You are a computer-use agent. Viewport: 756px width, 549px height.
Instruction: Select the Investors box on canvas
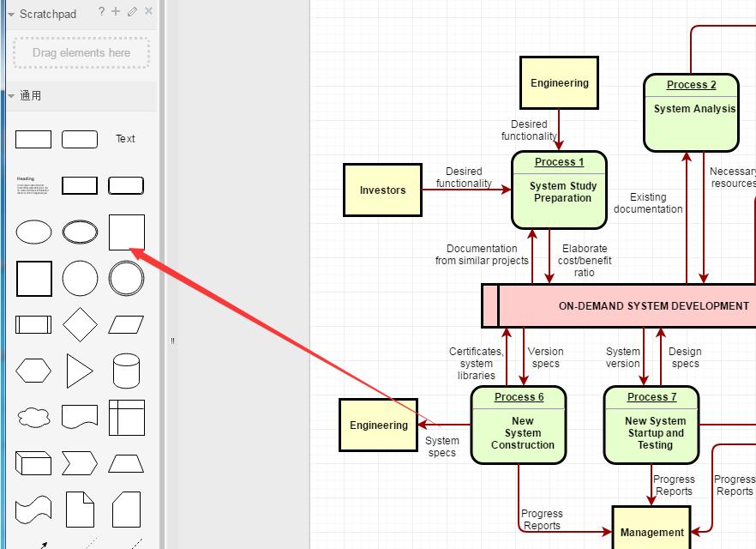tap(382, 190)
